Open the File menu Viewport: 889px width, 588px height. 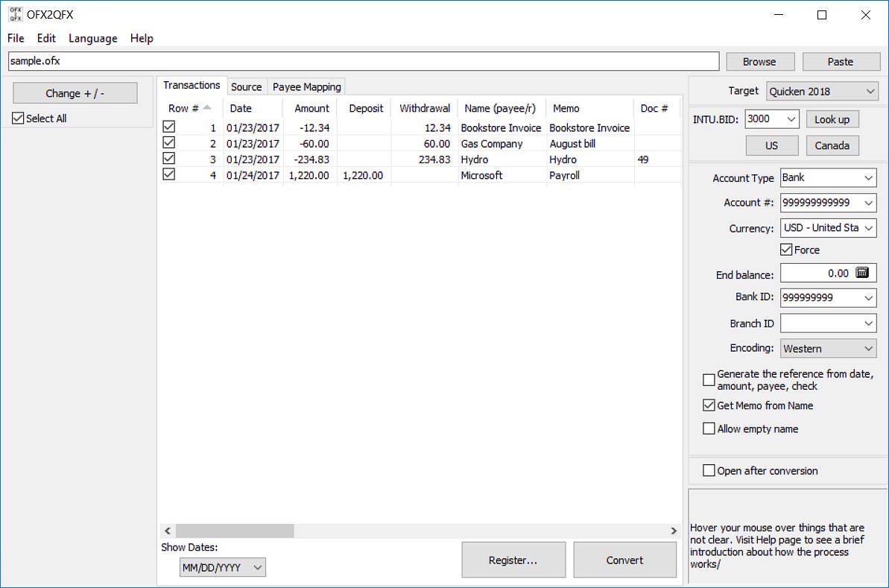[x=16, y=38]
